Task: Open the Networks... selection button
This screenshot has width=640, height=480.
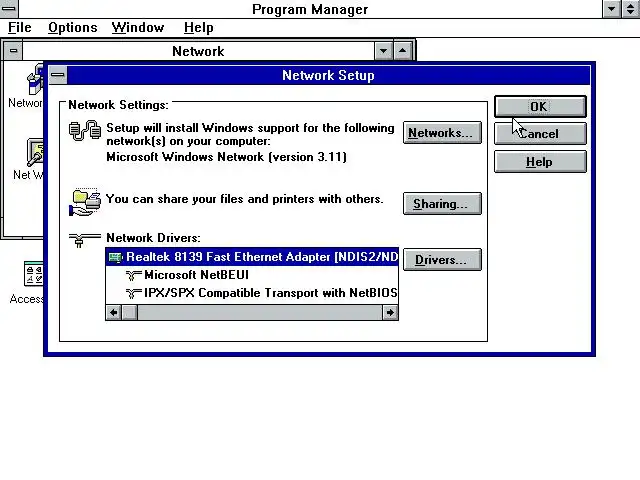Action: pyautogui.click(x=442, y=133)
